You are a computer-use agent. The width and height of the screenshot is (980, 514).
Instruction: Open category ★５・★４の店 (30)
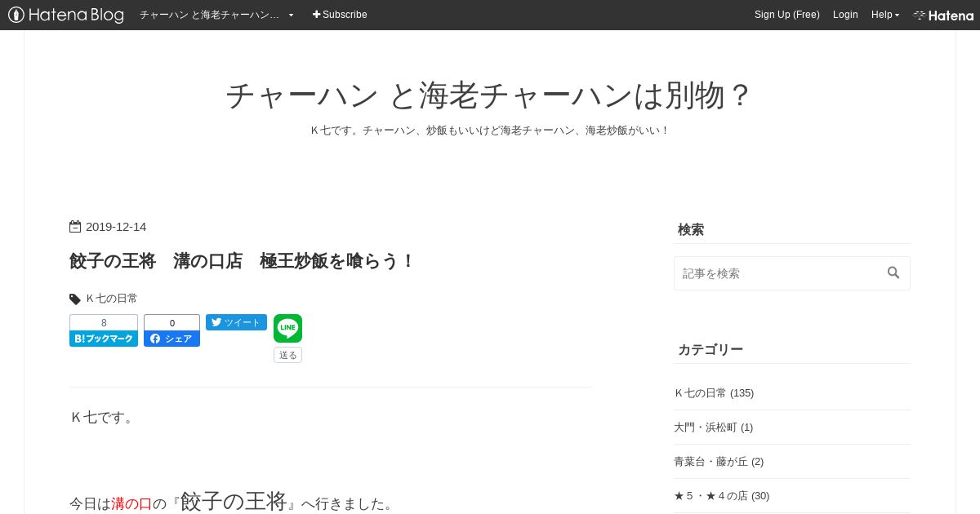721,495
